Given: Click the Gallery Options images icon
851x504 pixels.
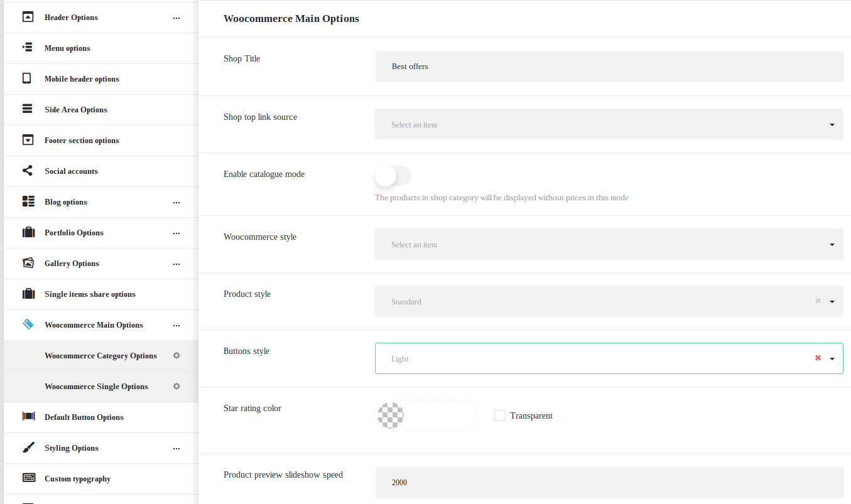Looking at the screenshot, I should pyautogui.click(x=28, y=263).
